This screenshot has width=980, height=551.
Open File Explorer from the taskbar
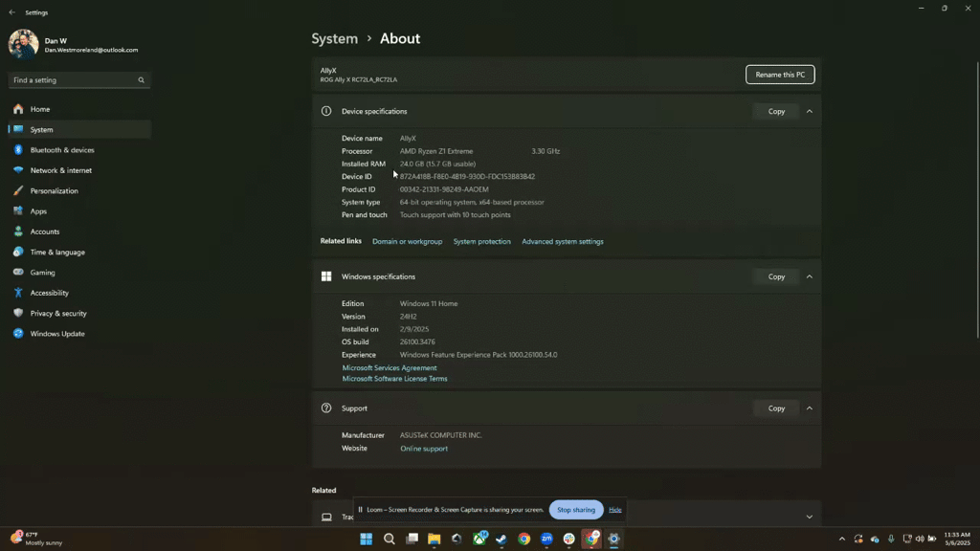[x=434, y=539]
